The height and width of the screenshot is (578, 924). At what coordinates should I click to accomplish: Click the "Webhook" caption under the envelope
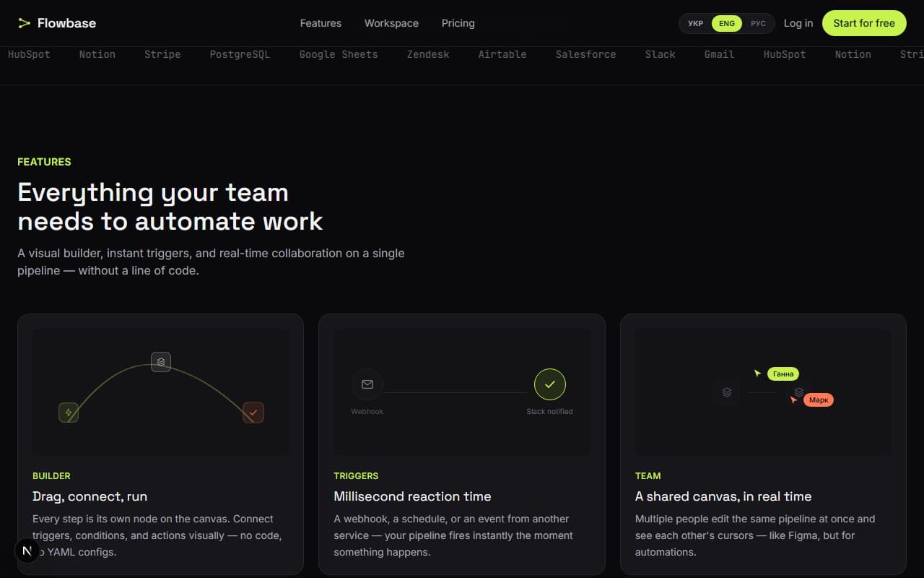point(367,411)
